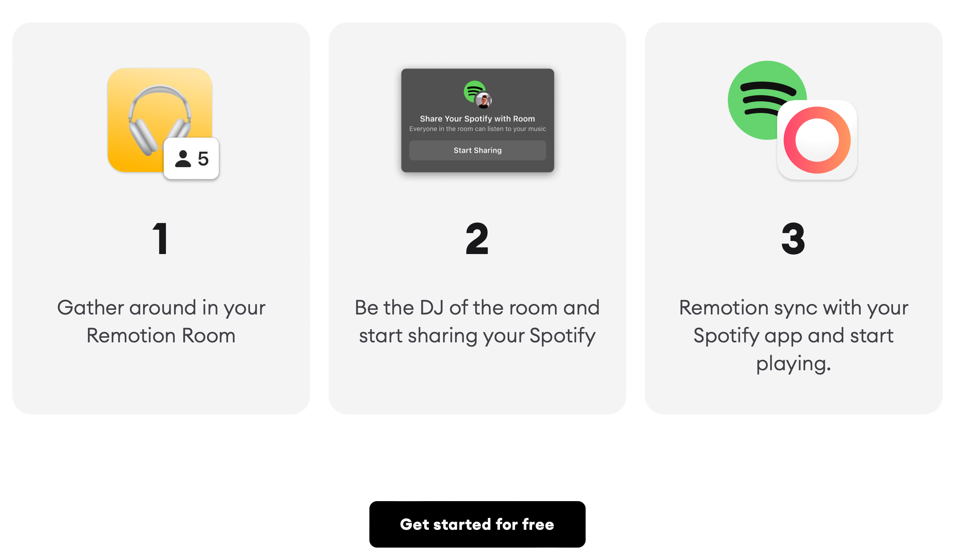
Task: Click the "Be the DJ of the room" text
Action: [477, 307]
